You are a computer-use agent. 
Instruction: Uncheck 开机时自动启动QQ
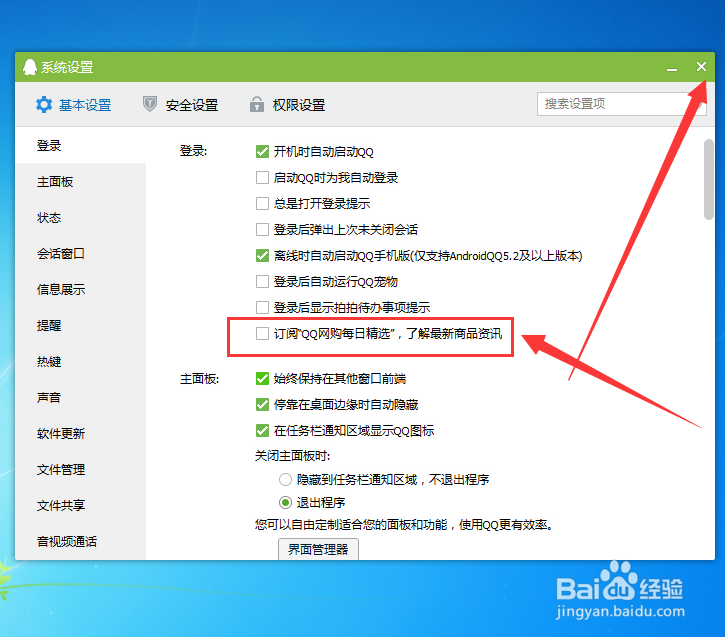point(262,152)
